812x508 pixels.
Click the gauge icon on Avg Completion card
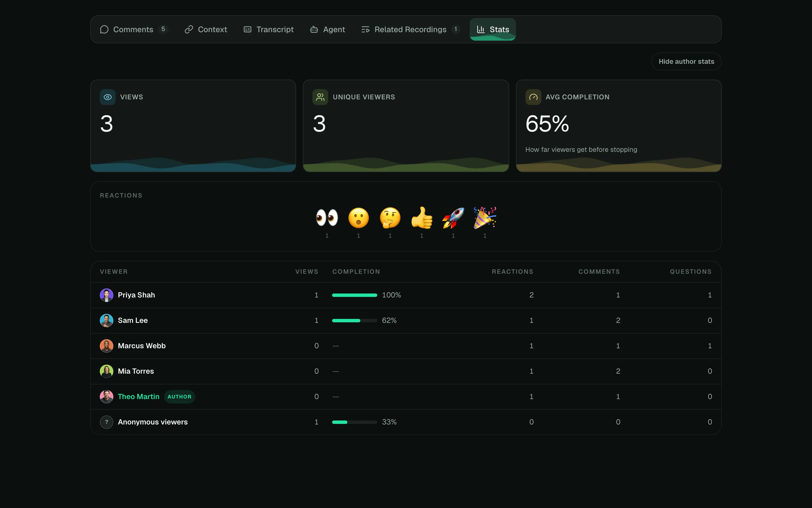[533, 97]
